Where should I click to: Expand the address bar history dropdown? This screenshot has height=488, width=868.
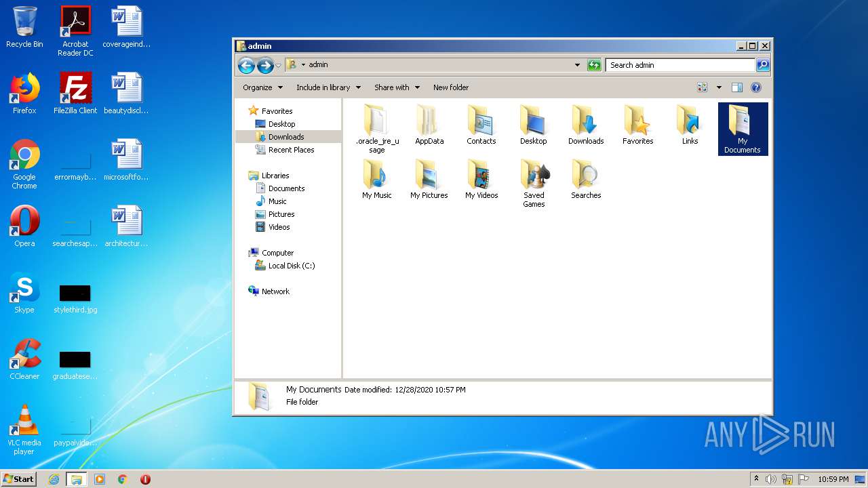577,65
